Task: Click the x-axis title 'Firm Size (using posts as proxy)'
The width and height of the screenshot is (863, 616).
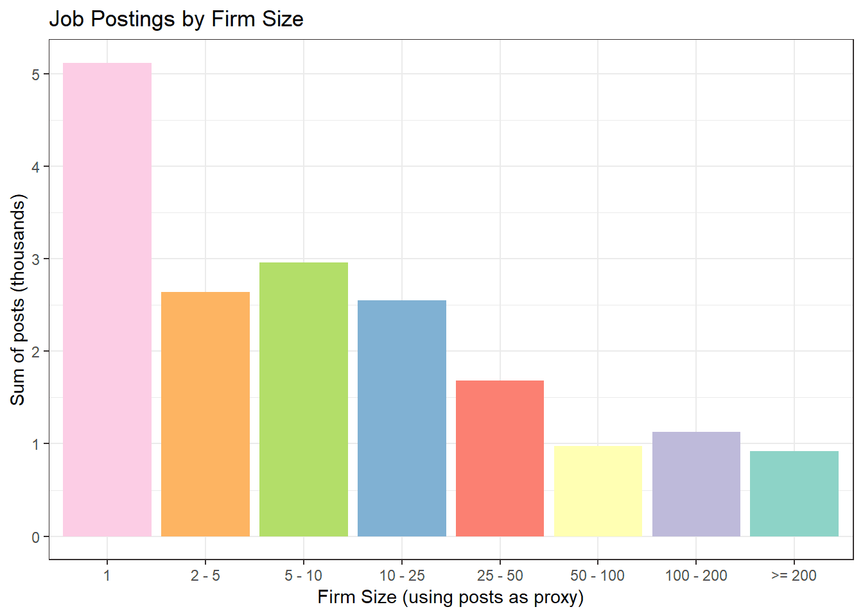Action: coord(451,597)
